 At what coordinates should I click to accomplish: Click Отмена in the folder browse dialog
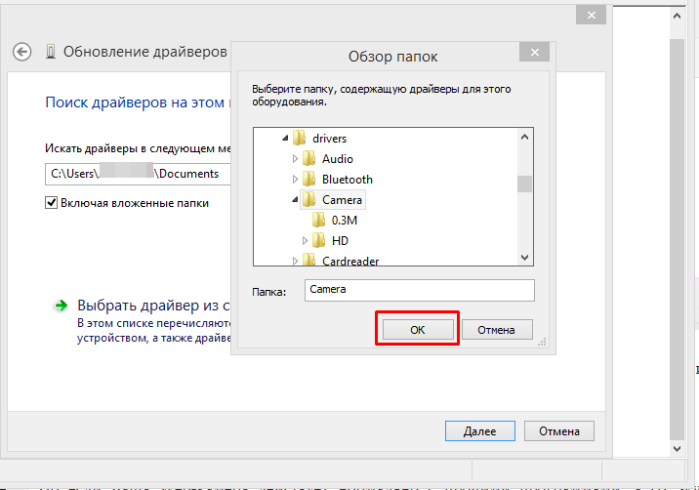point(496,330)
